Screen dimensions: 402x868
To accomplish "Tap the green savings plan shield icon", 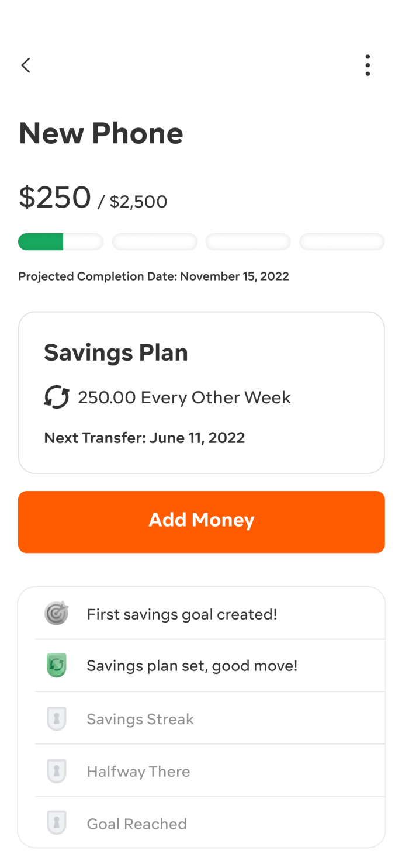I will [57, 666].
